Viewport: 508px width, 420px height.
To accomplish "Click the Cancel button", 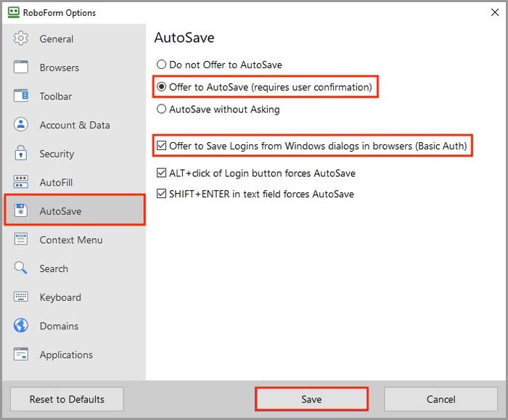I will point(441,399).
